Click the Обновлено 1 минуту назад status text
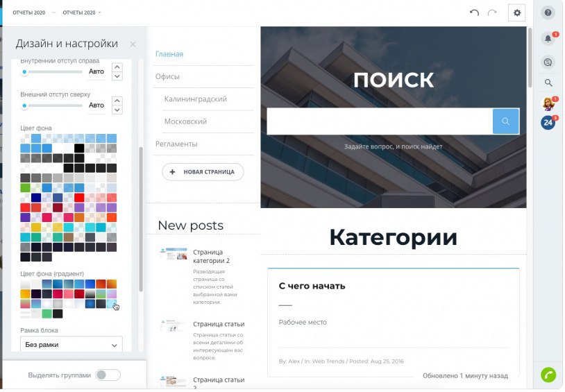The height and width of the screenshot is (392, 565). pos(465,376)
